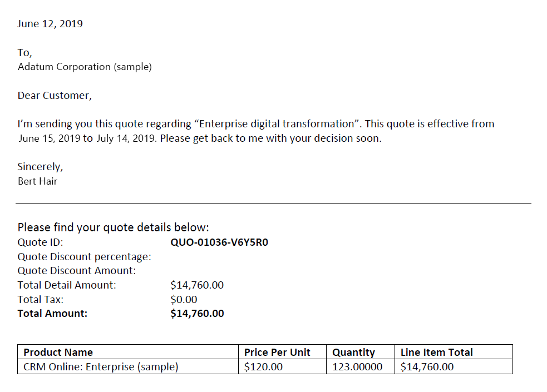Click the Quote Discount Amount label
This screenshot has height=392, width=547.
pos(77,271)
